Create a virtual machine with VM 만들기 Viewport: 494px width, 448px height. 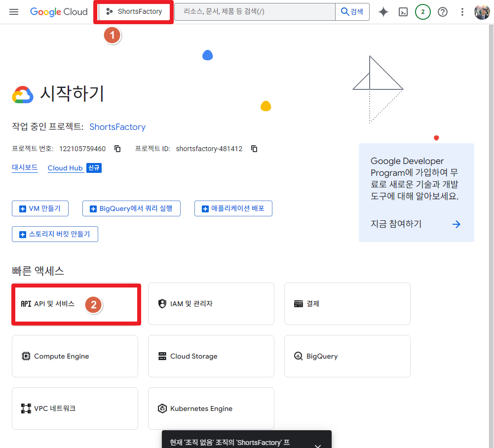pos(40,208)
